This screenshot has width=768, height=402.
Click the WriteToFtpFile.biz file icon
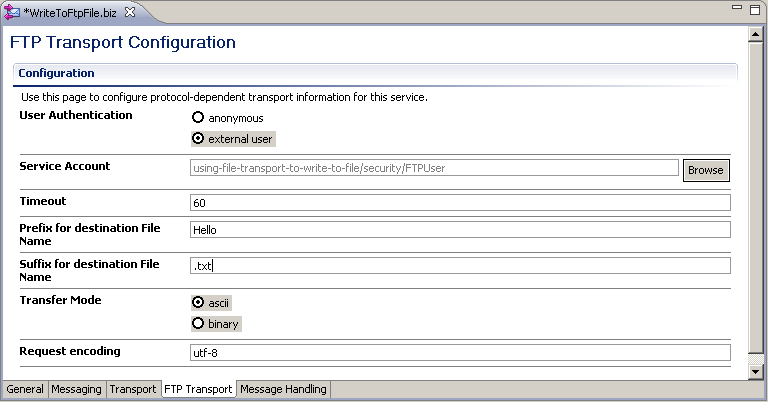12,10
